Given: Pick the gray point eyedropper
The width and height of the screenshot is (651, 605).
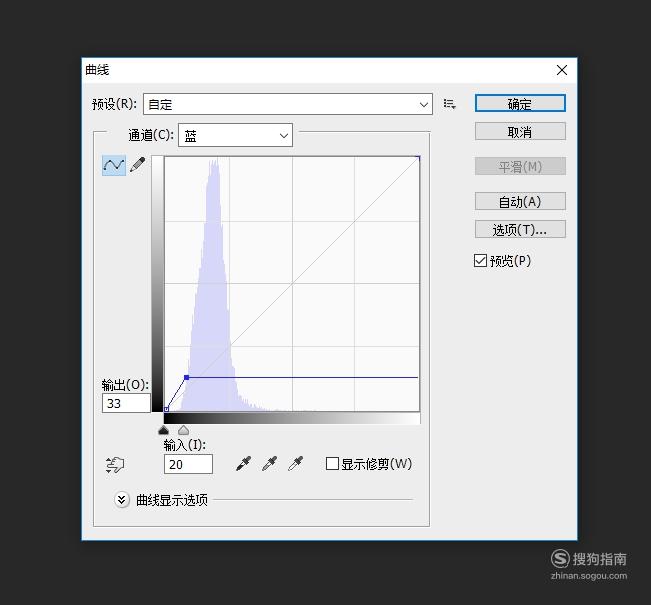Looking at the screenshot, I should (x=269, y=463).
